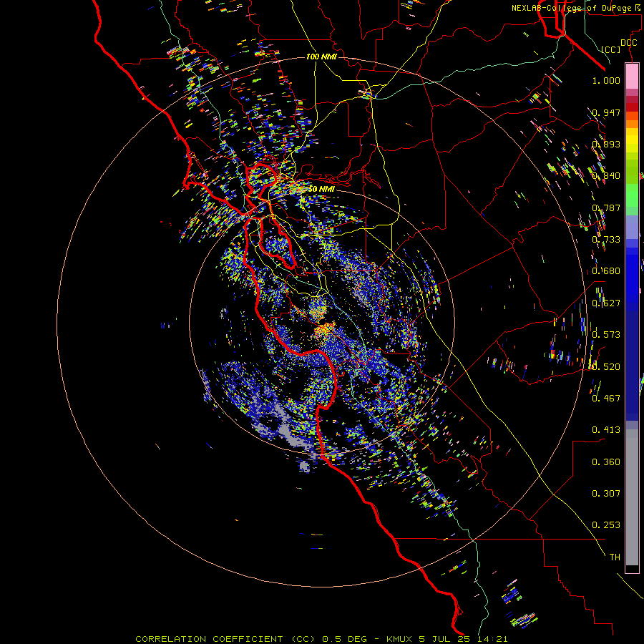Pick the gray lower segment of color scale
This screenshot has width=644, height=644.
tap(632, 497)
